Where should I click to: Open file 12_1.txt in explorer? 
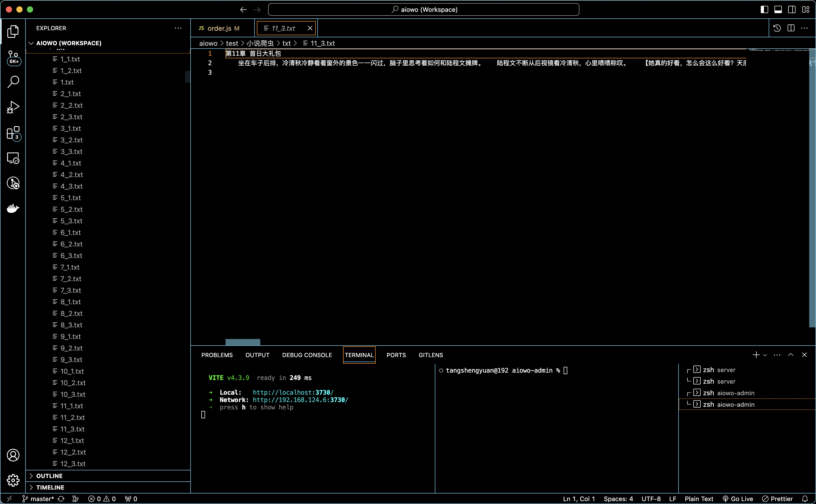(x=108, y=440)
